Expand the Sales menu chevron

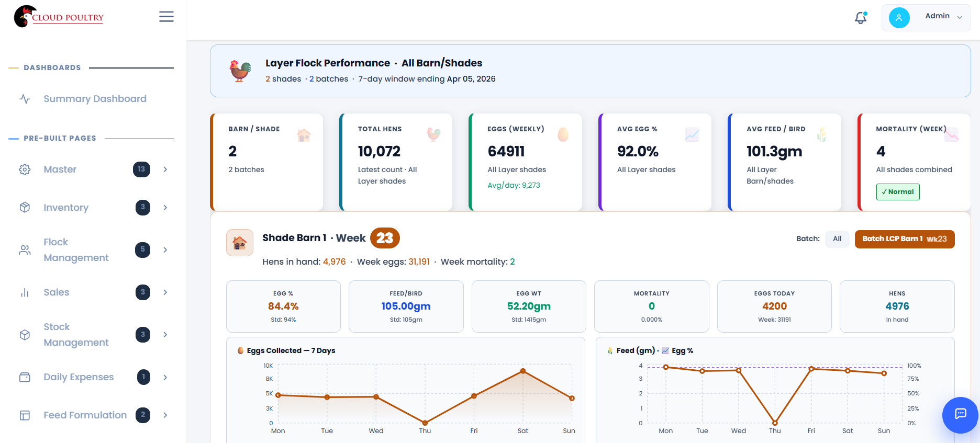pos(165,292)
